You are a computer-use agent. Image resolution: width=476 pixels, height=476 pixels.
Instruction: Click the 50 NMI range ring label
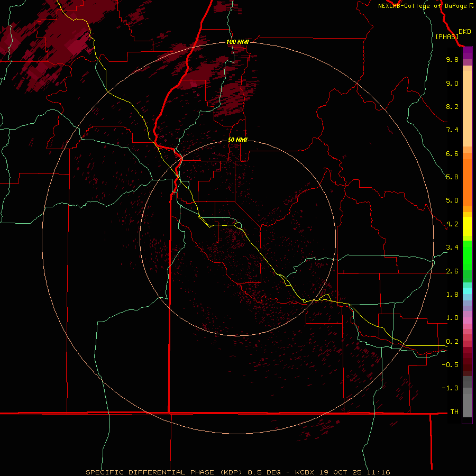coord(237,140)
